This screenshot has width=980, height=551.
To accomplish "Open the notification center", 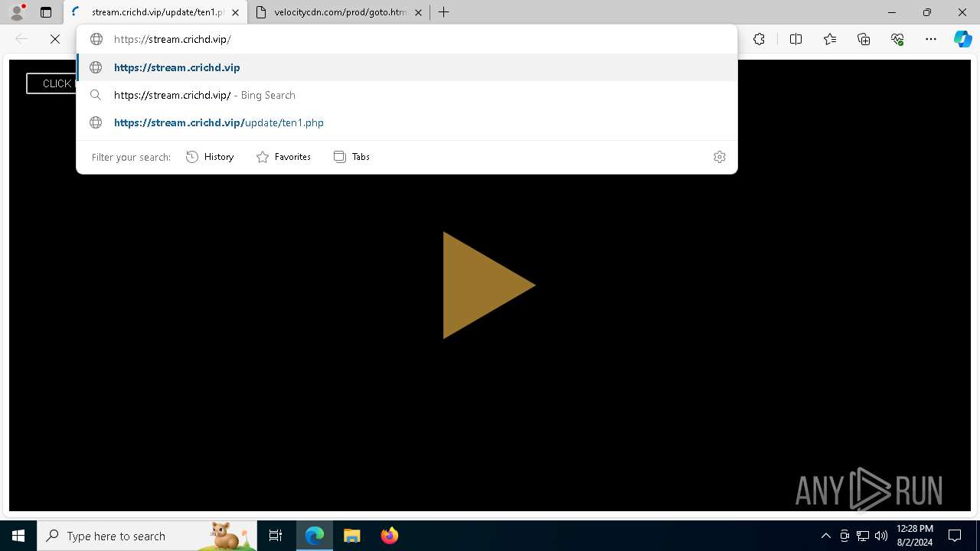I will click(955, 536).
